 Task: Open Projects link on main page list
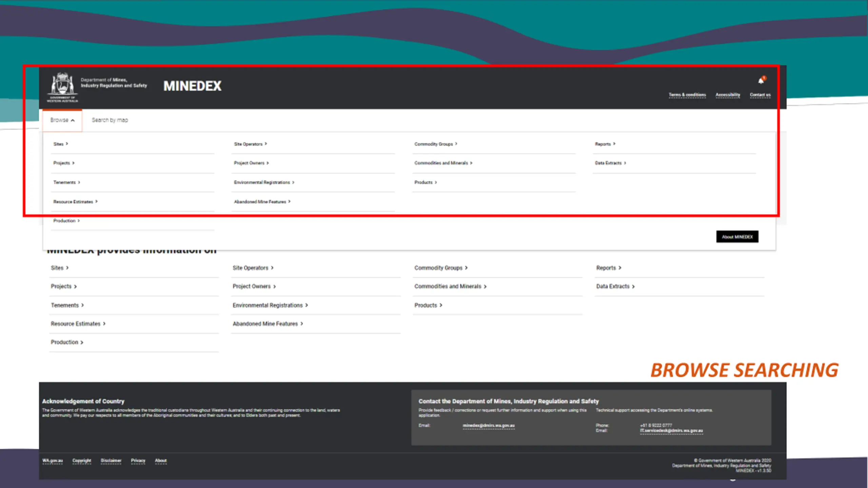click(x=64, y=286)
